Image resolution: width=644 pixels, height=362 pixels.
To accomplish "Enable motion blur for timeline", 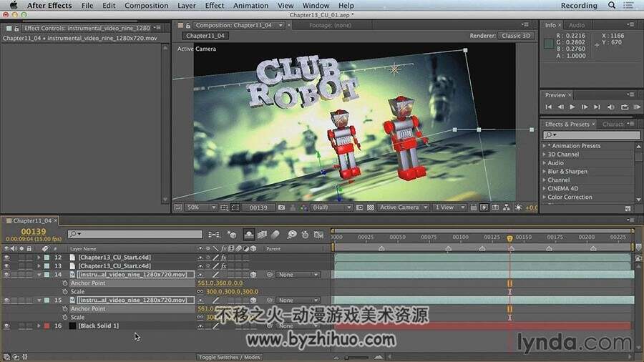I will coord(275,235).
